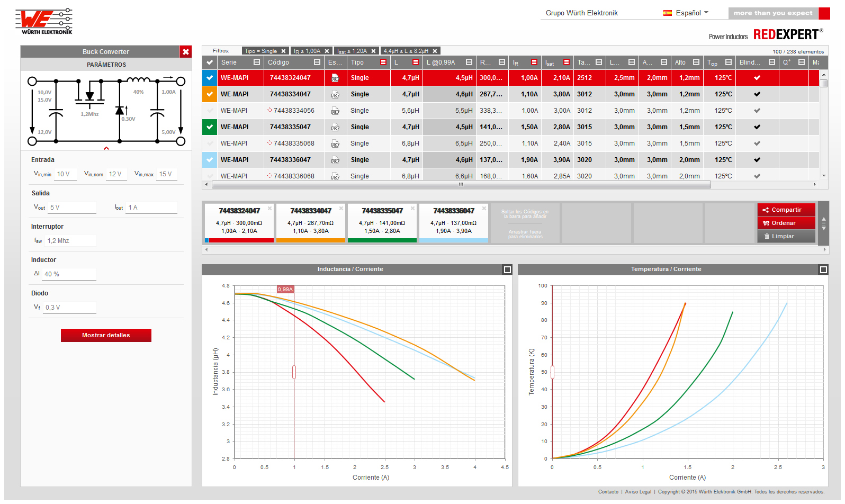Open the L column active filter
The width and height of the screenshot is (845, 504).
coord(416,62)
